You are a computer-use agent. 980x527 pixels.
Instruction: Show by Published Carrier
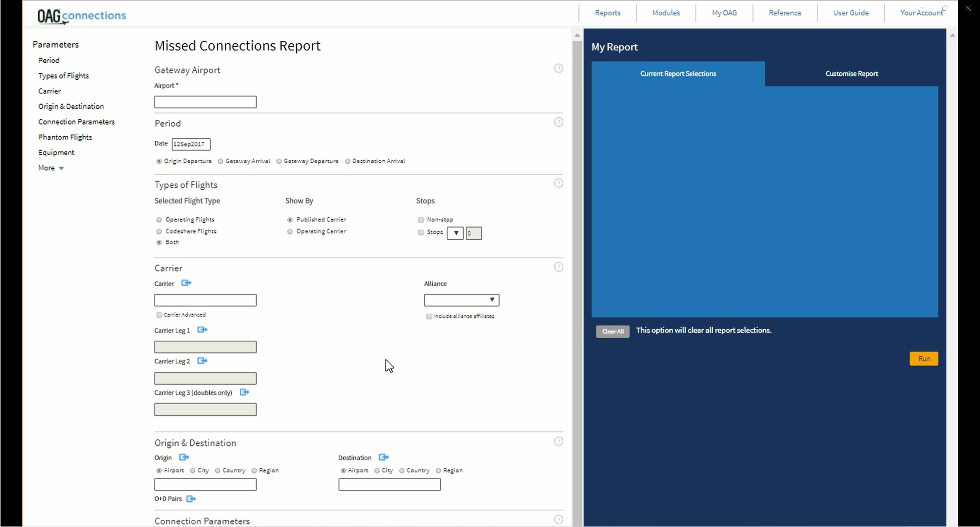pos(290,220)
